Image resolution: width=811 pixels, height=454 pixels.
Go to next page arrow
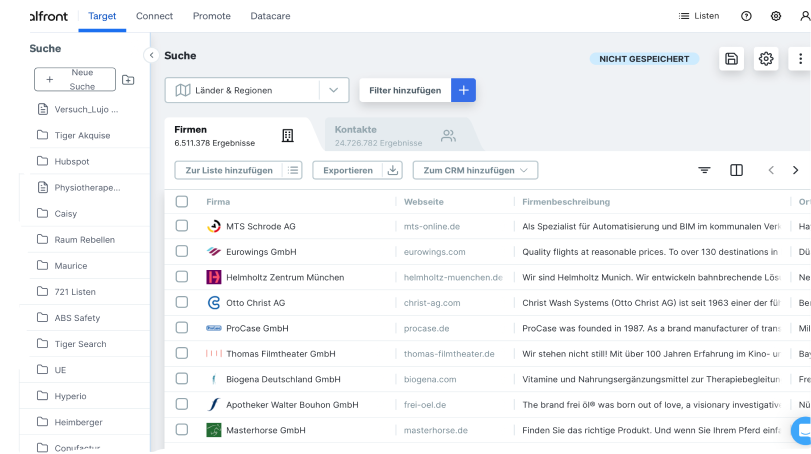click(795, 170)
